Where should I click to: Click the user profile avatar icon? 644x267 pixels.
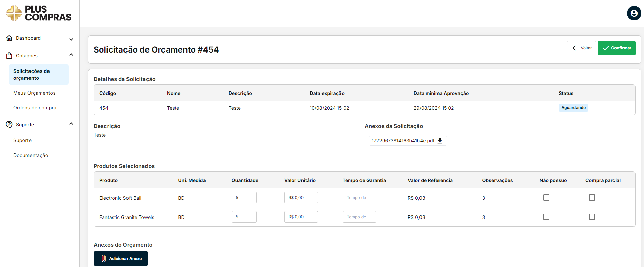634,14
